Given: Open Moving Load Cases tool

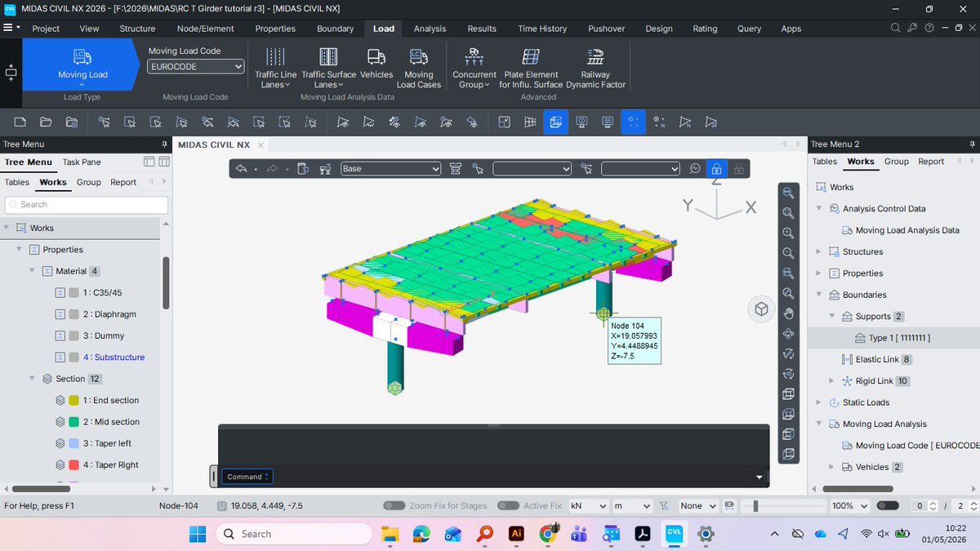Looking at the screenshot, I should click(419, 68).
